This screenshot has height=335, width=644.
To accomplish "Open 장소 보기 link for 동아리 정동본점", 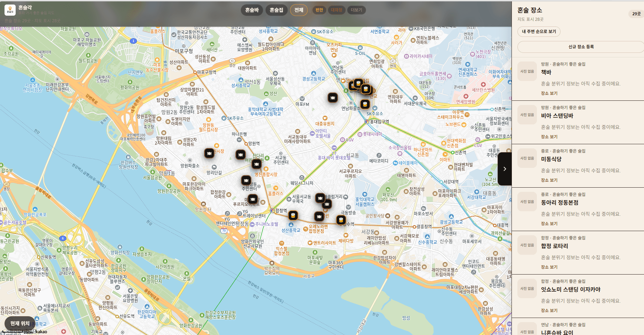I will 549,224.
